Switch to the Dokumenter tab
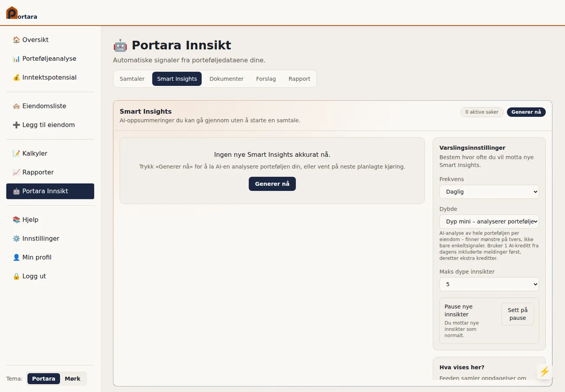565x392 pixels. pos(226,79)
